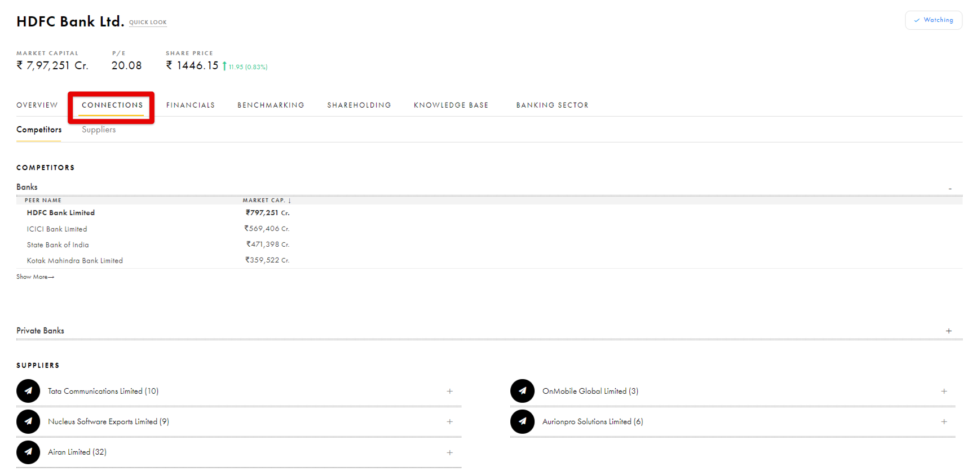980x471 pixels.
Task: Select the Competitors sub-tab
Action: 39,130
